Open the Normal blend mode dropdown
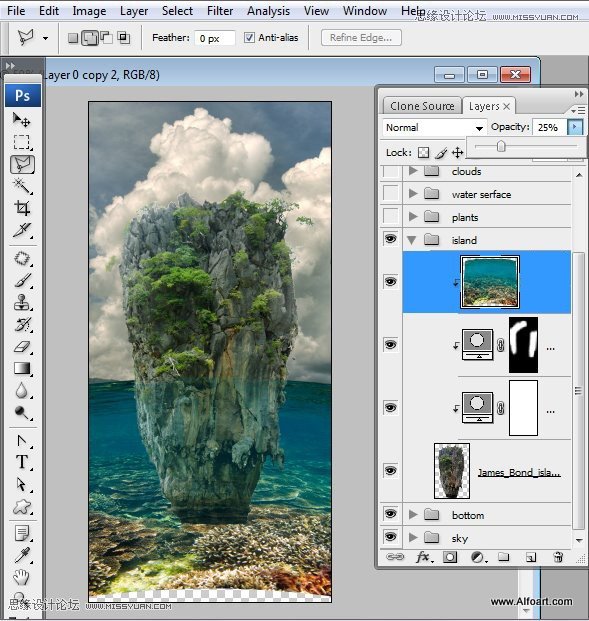 pyautogui.click(x=435, y=128)
